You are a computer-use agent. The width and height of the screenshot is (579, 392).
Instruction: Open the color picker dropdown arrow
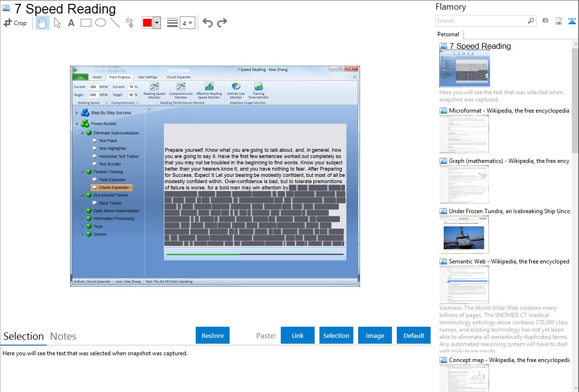[x=157, y=23]
